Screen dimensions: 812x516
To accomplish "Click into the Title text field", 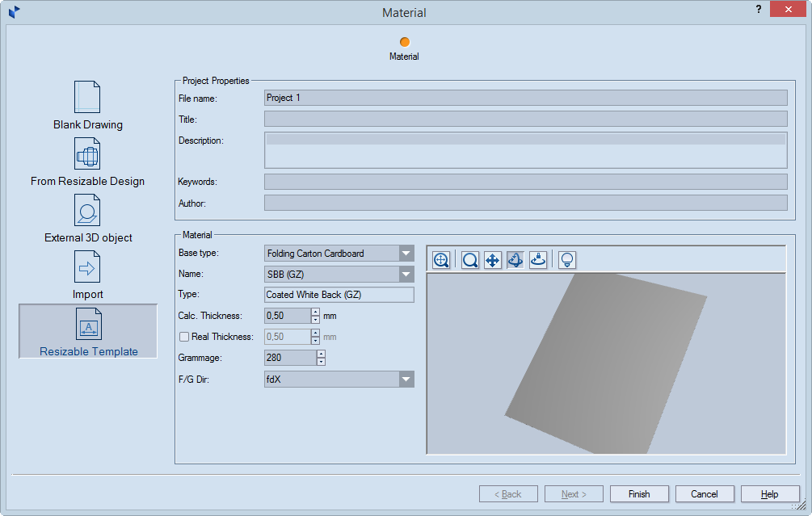I will coord(525,120).
